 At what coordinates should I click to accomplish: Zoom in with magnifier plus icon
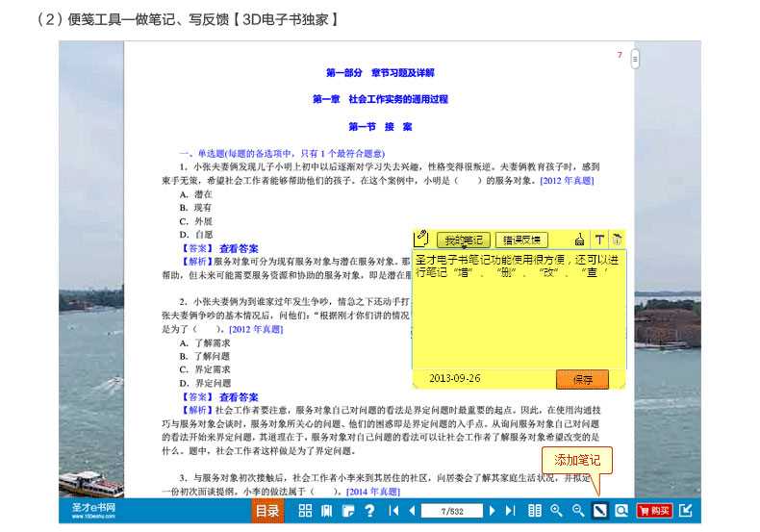pyautogui.click(x=556, y=511)
